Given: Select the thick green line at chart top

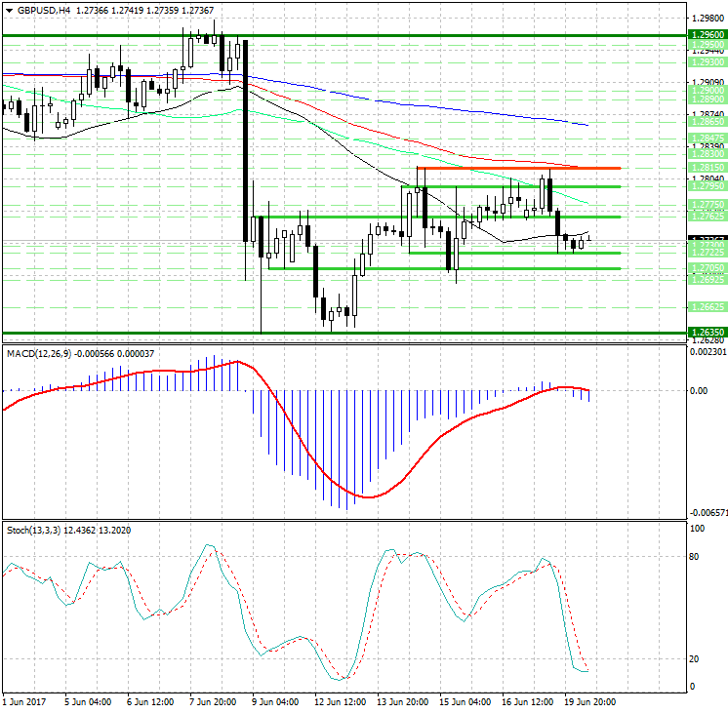Looking at the screenshot, I should pyautogui.click(x=342, y=35).
